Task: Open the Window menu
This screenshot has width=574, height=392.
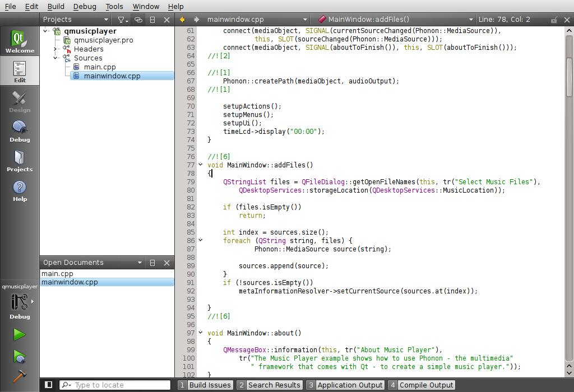Action: pos(146,7)
